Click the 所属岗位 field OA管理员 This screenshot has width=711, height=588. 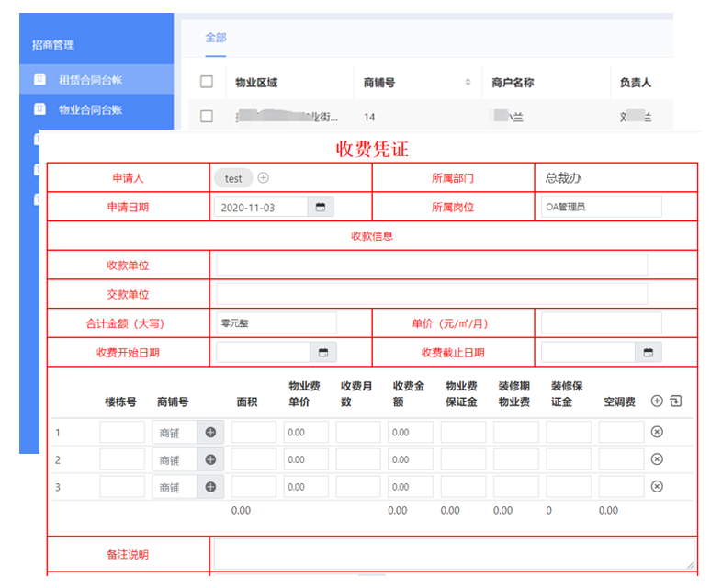pyautogui.click(x=602, y=207)
